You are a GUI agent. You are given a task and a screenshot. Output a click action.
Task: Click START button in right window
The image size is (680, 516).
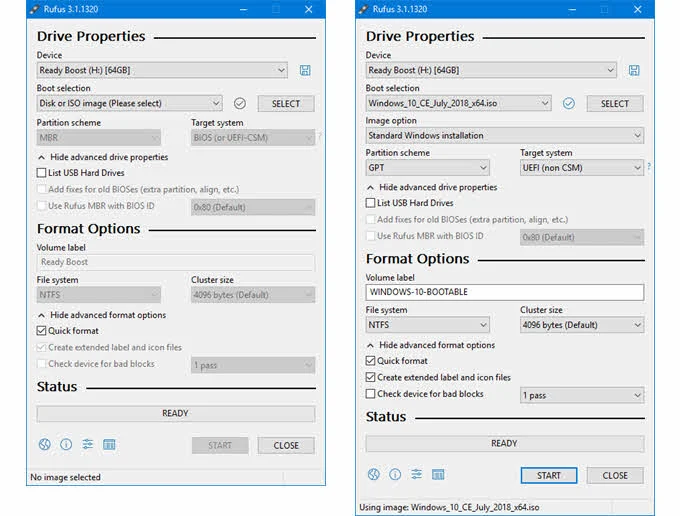click(x=549, y=476)
